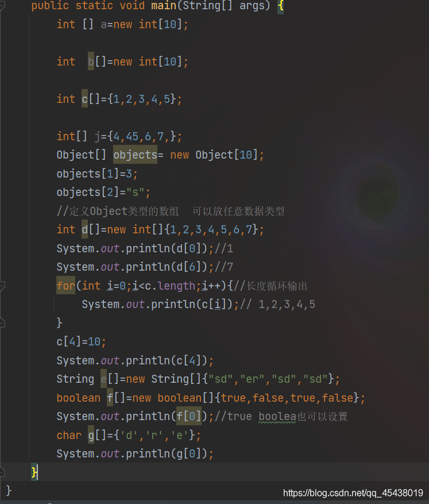Click the 'char g[]' declaration line
Image resolution: width=429 pixels, height=504 pixels.
[x=129, y=435]
